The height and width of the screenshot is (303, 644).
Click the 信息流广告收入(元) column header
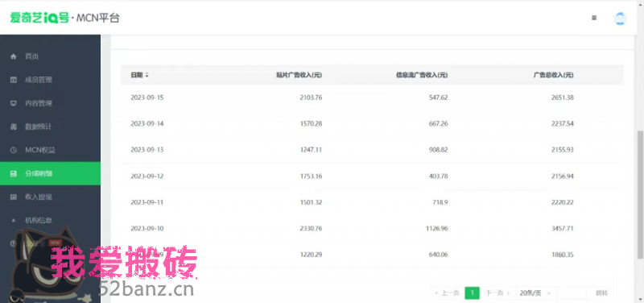click(x=422, y=75)
